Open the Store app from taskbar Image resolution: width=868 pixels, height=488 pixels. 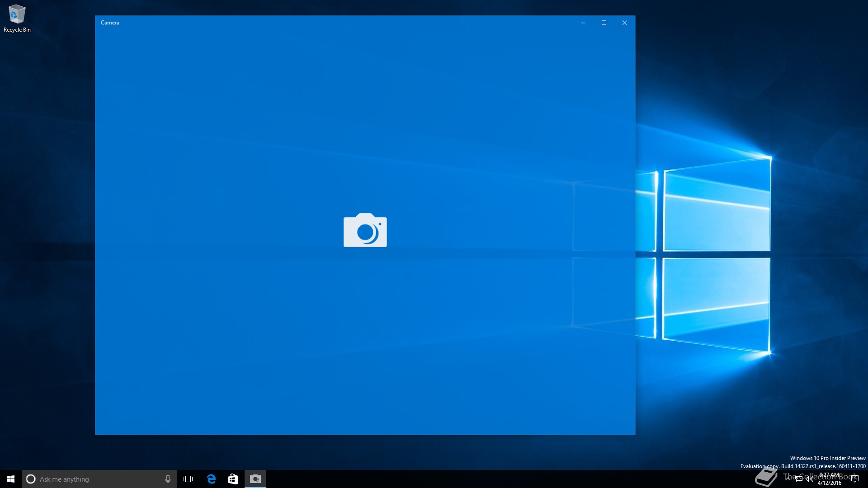click(233, 479)
